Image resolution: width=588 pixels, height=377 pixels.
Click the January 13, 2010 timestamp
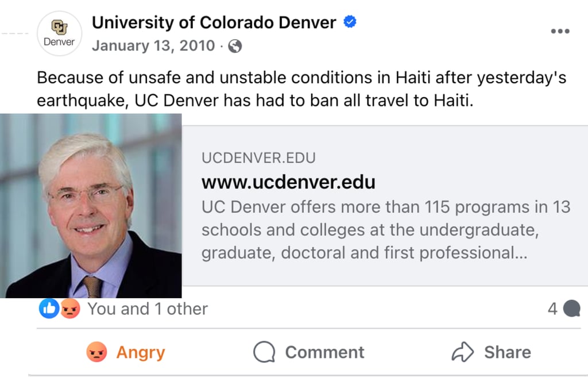pyautogui.click(x=153, y=46)
